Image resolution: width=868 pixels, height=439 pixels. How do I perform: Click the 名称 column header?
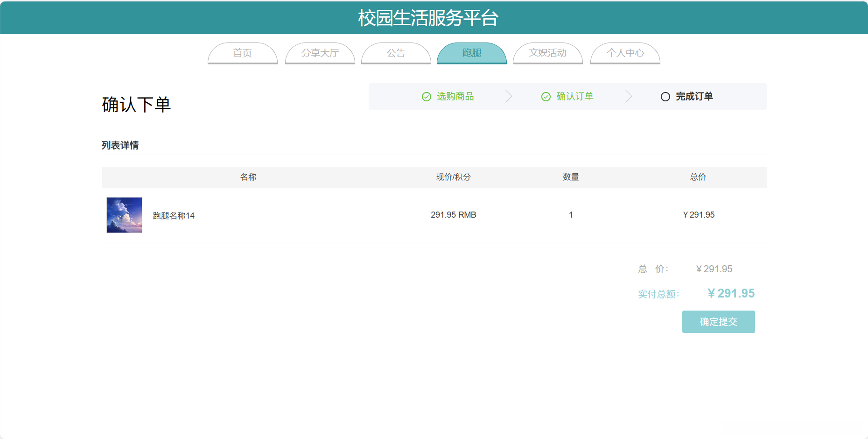[248, 177]
